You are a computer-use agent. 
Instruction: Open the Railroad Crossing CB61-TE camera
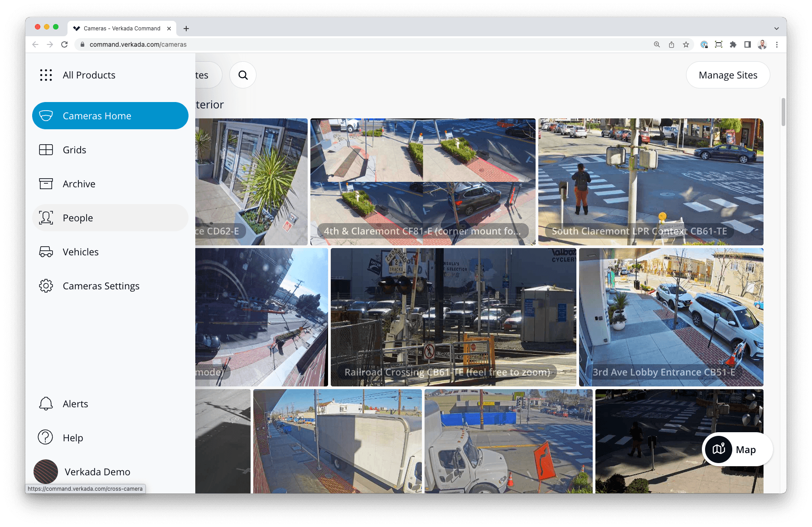(453, 317)
